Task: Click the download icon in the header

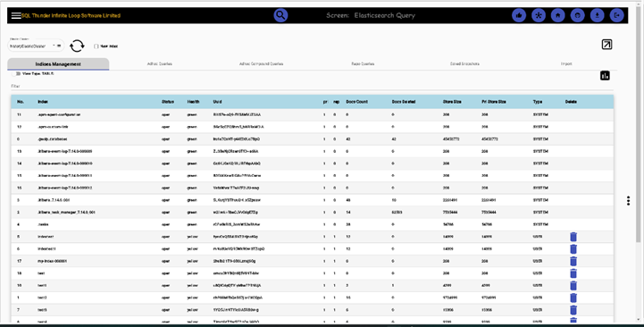Action: pos(598,15)
